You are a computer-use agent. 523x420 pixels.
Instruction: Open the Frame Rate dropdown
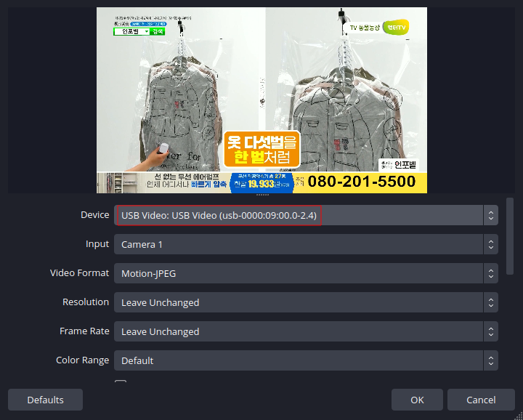[x=298, y=331]
